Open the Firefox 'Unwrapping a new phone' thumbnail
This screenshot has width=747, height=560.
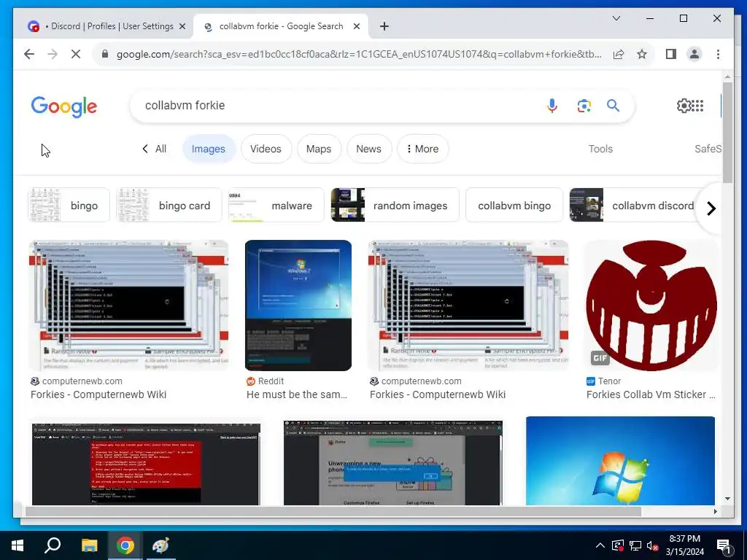pos(393,462)
